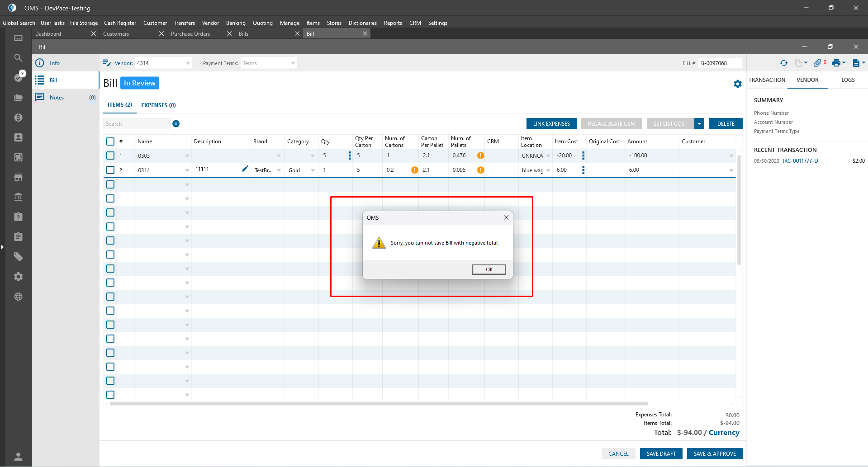Screen dimensions: 868x467
Task: Toggle the select-all header checkbox
Action: 110,142
